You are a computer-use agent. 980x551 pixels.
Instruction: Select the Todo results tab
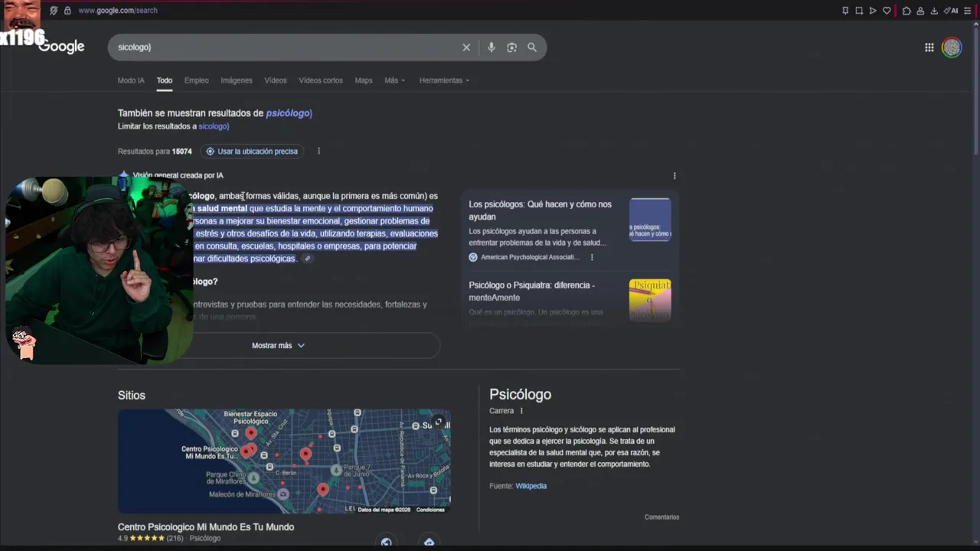click(x=165, y=80)
